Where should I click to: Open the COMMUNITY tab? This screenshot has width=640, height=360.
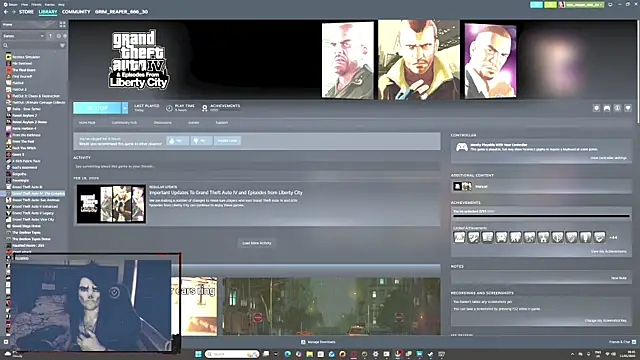coord(76,12)
